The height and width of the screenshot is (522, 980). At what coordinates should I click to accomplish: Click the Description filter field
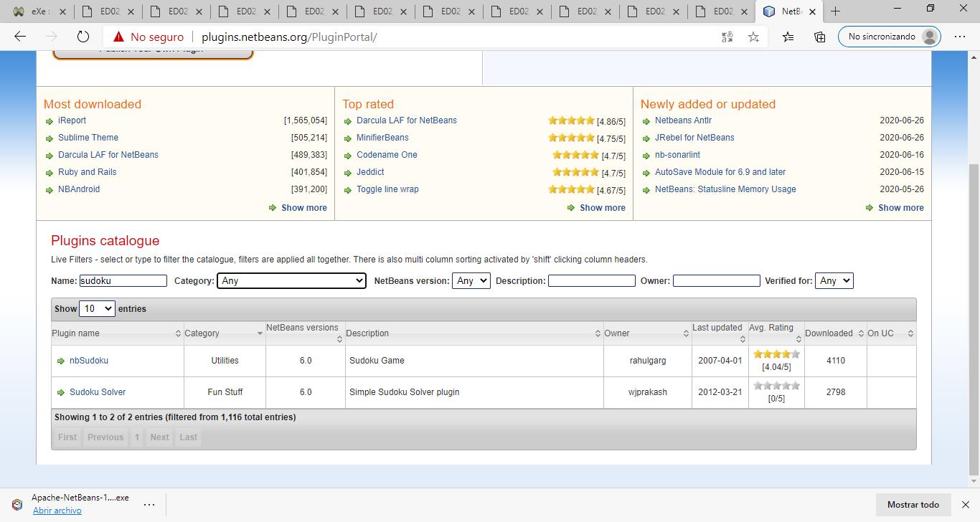point(592,281)
